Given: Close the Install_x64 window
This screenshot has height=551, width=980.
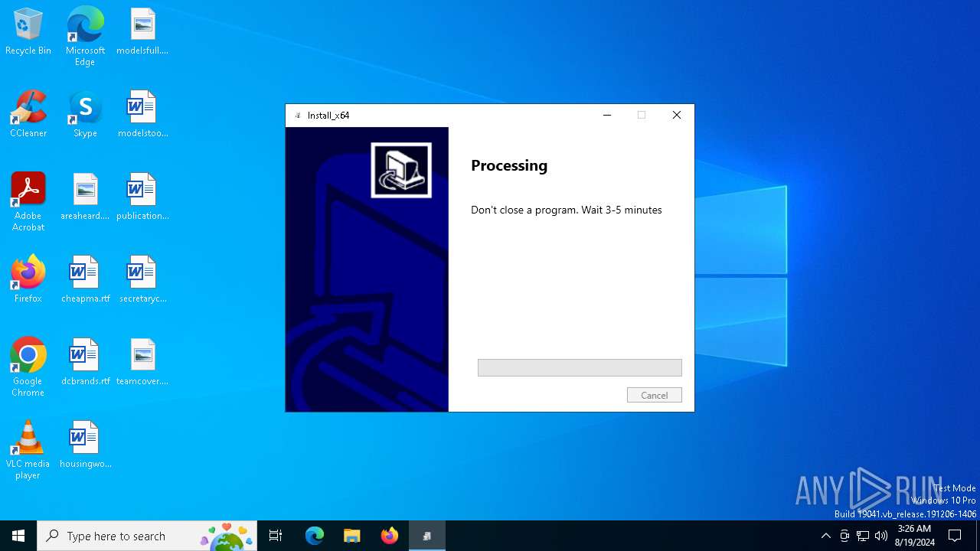Looking at the screenshot, I should coord(677,116).
